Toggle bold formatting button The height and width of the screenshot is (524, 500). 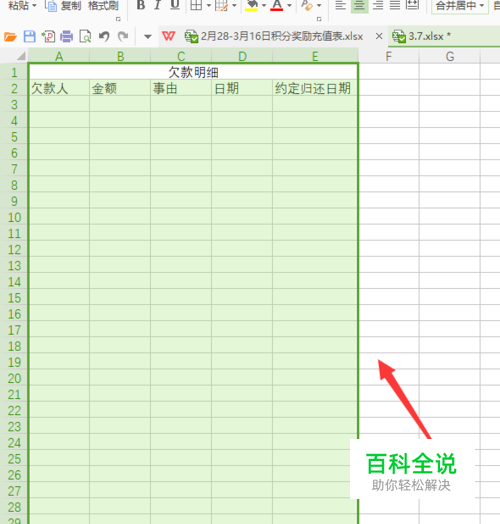pos(141,5)
